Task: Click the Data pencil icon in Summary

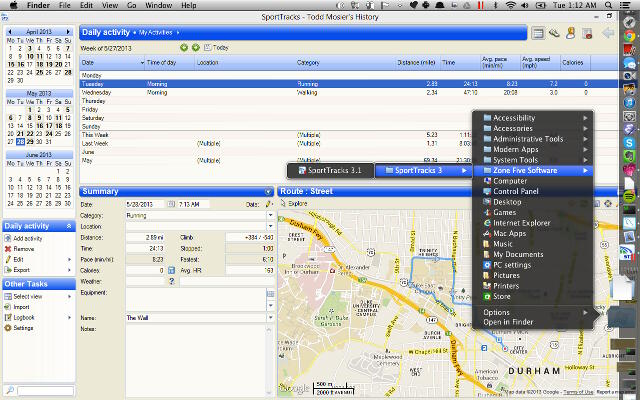Action: (269, 204)
